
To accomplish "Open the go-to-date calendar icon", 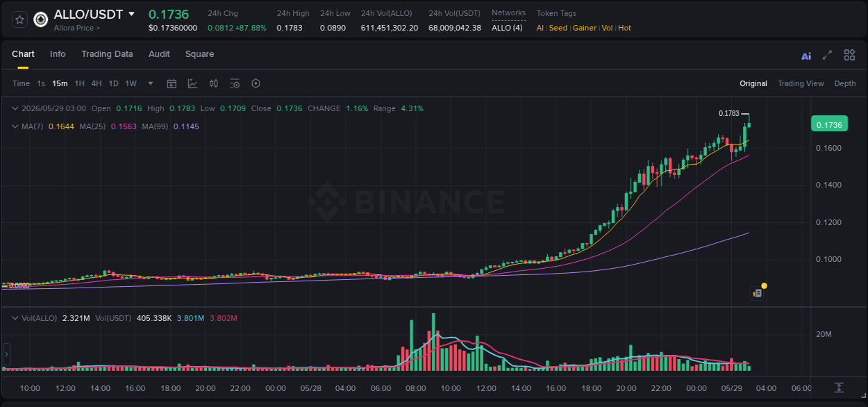I will [x=172, y=83].
